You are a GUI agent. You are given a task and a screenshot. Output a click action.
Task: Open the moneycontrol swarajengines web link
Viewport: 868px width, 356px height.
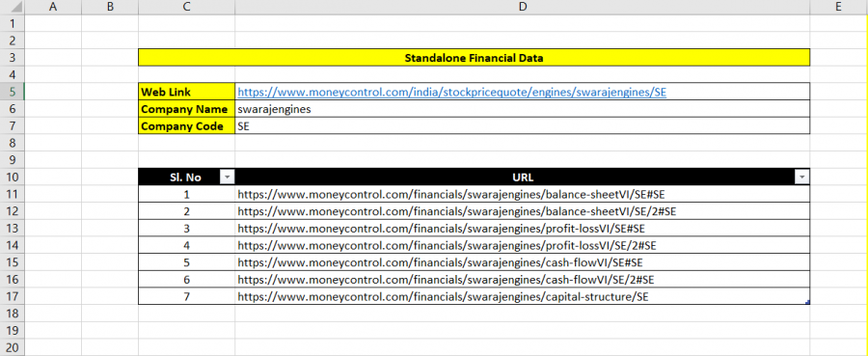tap(451, 93)
